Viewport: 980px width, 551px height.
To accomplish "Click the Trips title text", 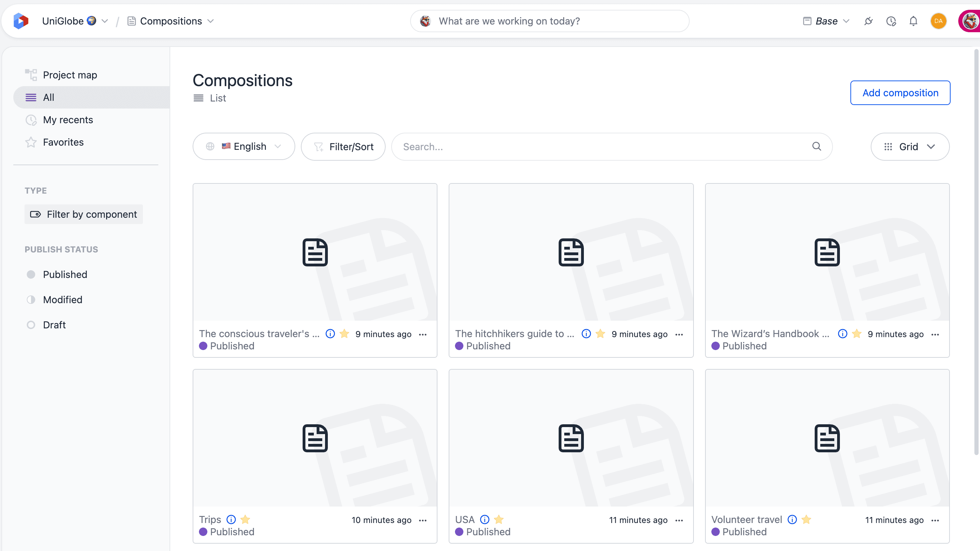I will tap(210, 519).
